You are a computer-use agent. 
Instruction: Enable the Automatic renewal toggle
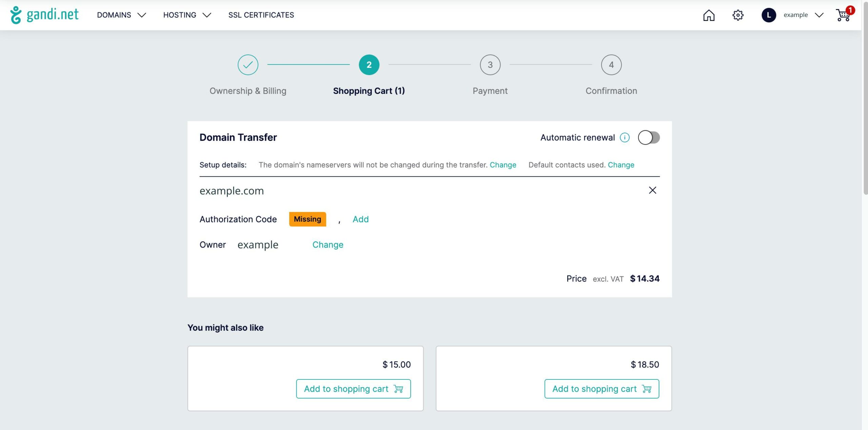[x=649, y=137]
